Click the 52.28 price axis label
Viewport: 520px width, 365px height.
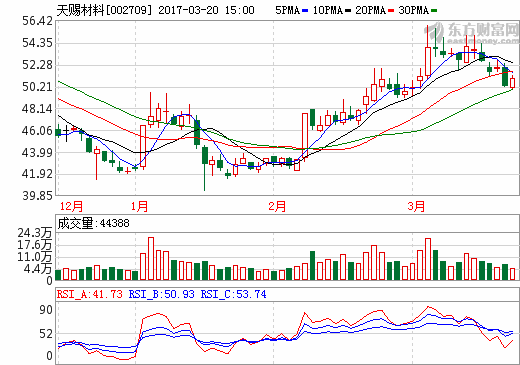coord(37,65)
